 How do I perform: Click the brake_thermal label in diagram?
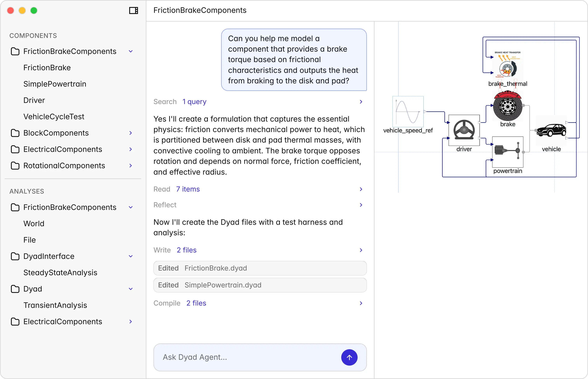[507, 84]
